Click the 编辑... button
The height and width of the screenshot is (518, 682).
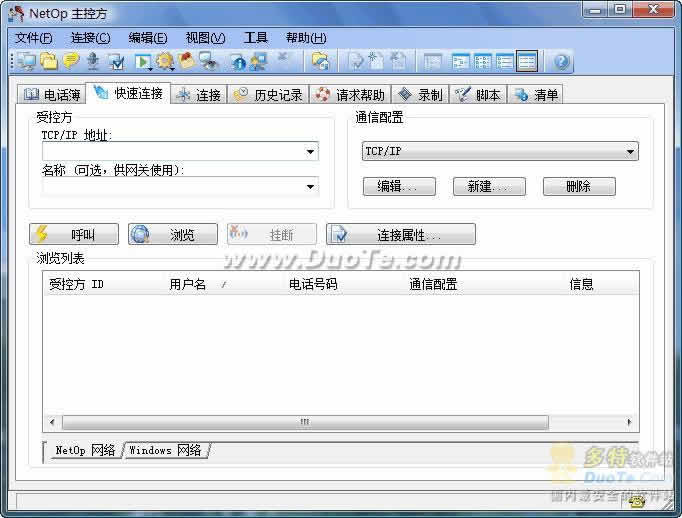pyautogui.click(x=399, y=187)
